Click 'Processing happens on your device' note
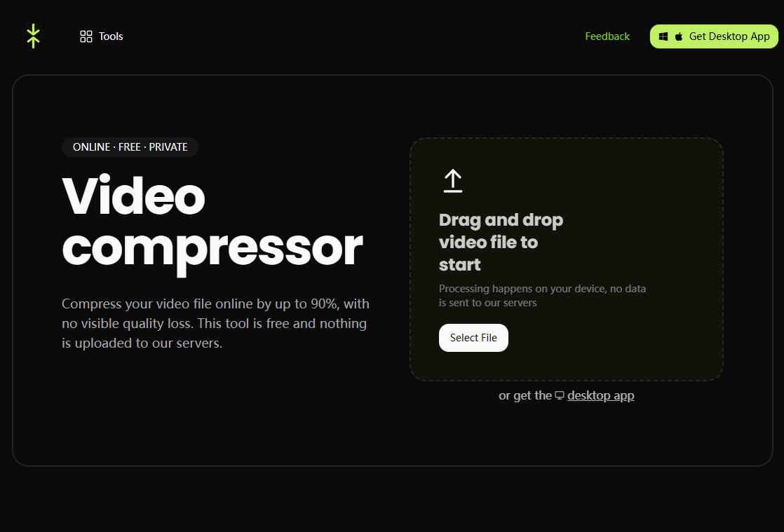The height and width of the screenshot is (532, 784). click(x=543, y=296)
